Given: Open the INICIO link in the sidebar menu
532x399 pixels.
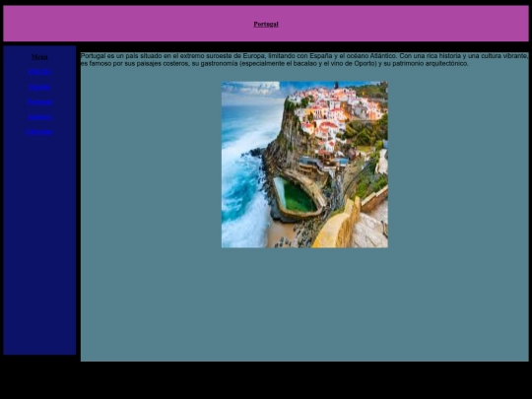Looking at the screenshot, I should pos(39,72).
